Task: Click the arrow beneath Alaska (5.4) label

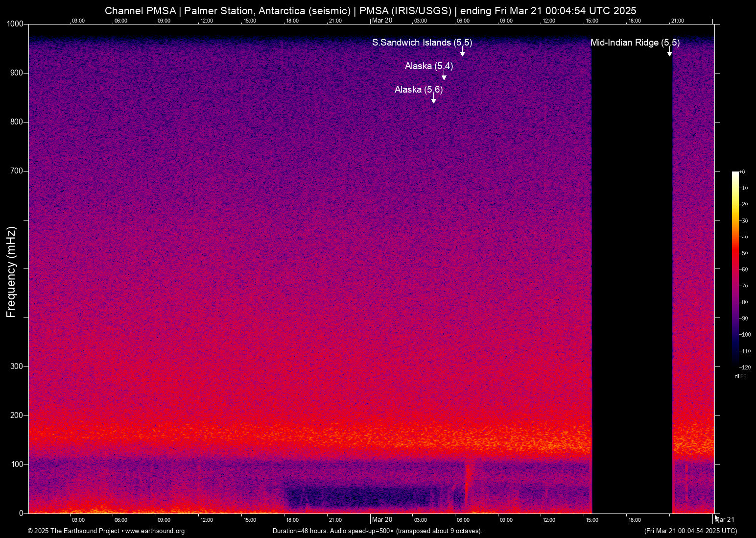Action: [x=444, y=76]
